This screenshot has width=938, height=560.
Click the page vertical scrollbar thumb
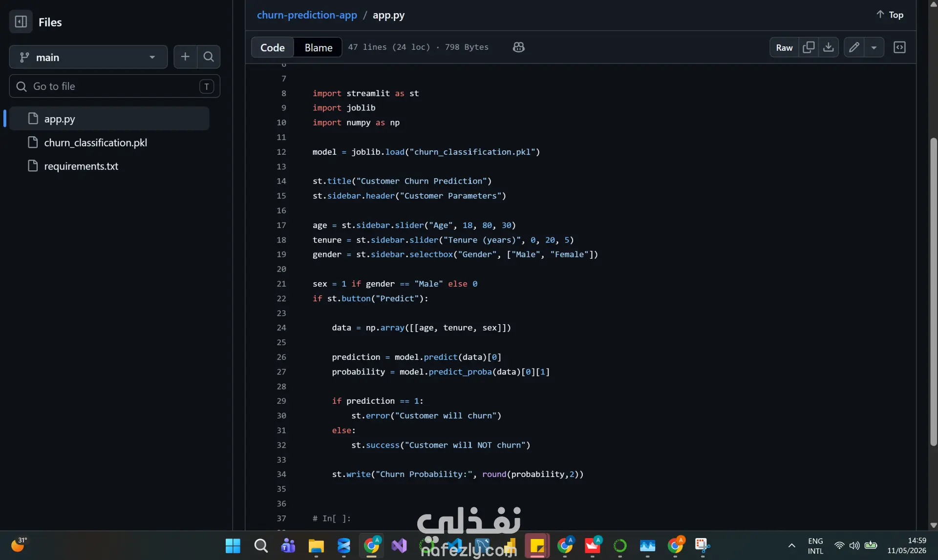(x=934, y=291)
